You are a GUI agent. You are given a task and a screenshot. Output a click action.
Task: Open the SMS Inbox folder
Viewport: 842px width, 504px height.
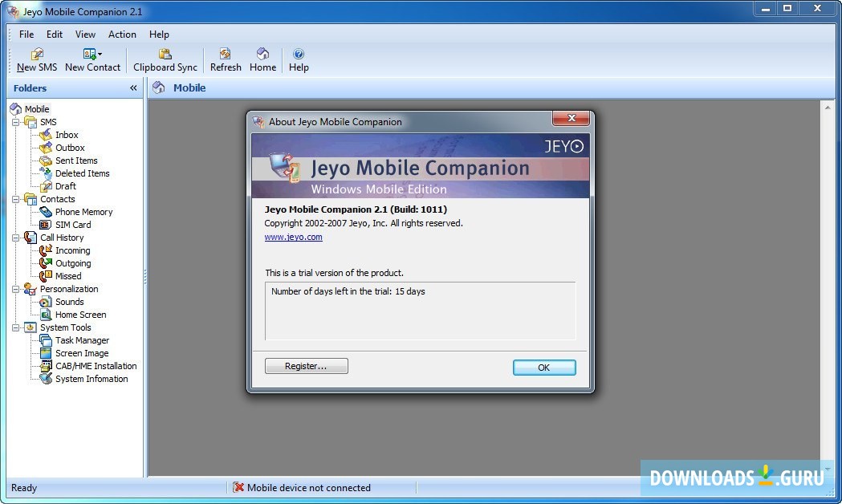tap(67, 134)
